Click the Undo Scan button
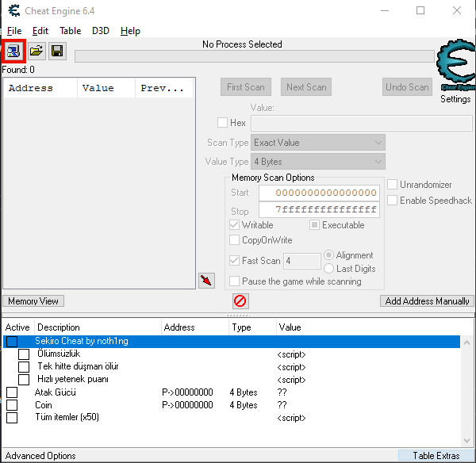Image resolution: width=476 pixels, height=463 pixels. [x=407, y=87]
